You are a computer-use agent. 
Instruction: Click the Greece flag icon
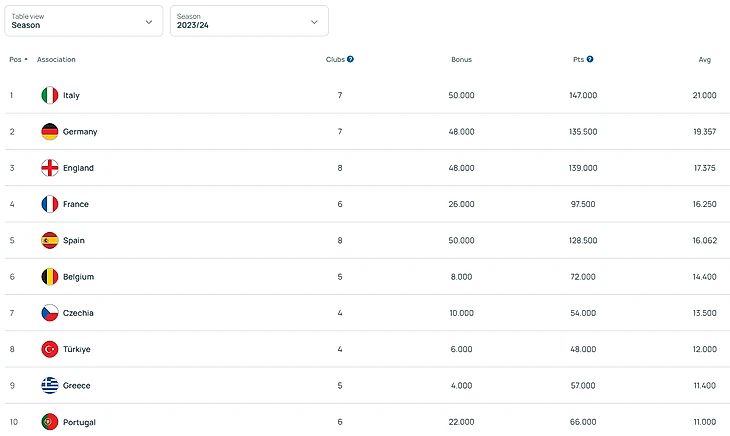(x=50, y=385)
